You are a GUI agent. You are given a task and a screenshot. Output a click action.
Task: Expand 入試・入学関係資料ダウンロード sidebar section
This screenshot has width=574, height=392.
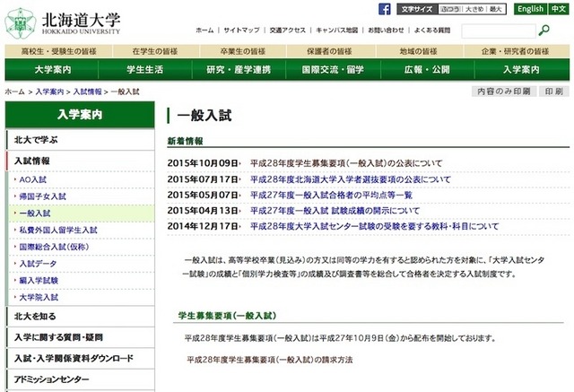80,358
